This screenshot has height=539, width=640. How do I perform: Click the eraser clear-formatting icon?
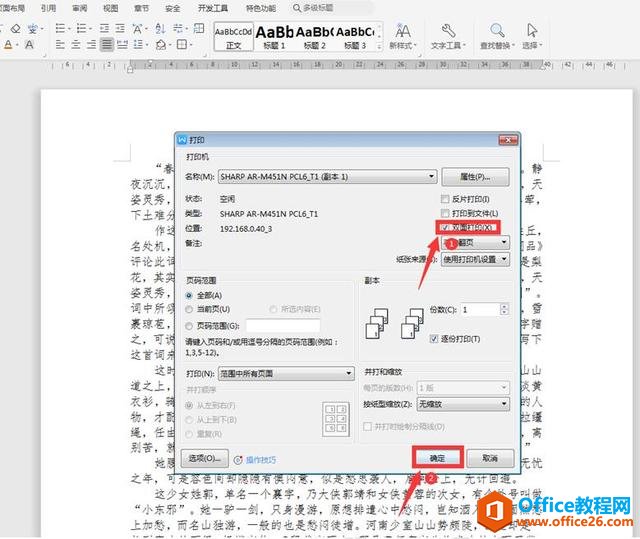[16, 29]
